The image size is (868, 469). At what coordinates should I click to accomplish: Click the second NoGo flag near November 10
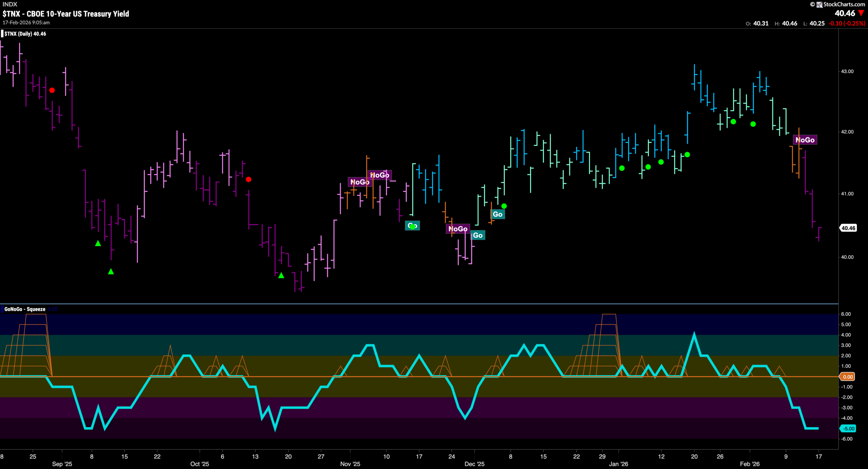coord(380,175)
